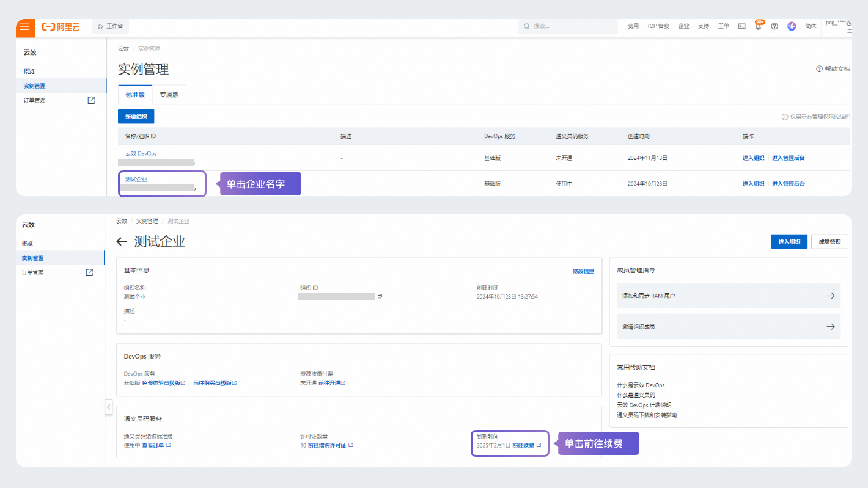Screen dimensions: 868x488
Task: Click 进入管理后台 in the 云效 DevOps row
Action: (x=789, y=158)
